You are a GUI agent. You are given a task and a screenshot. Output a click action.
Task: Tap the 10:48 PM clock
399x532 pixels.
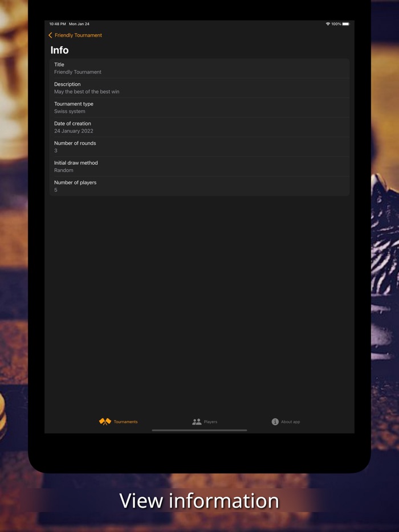click(58, 24)
